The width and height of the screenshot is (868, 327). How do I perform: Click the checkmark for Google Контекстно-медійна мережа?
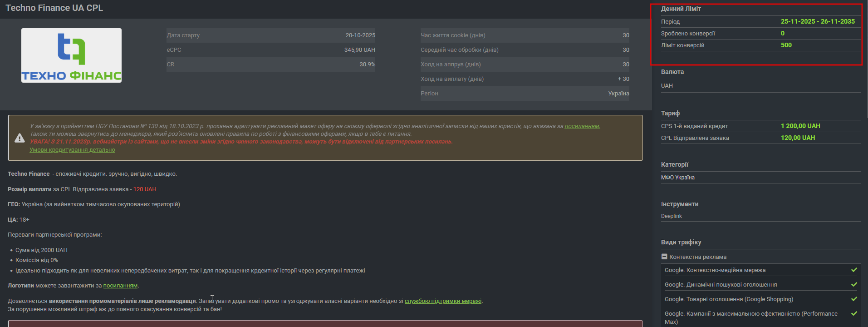854,270
